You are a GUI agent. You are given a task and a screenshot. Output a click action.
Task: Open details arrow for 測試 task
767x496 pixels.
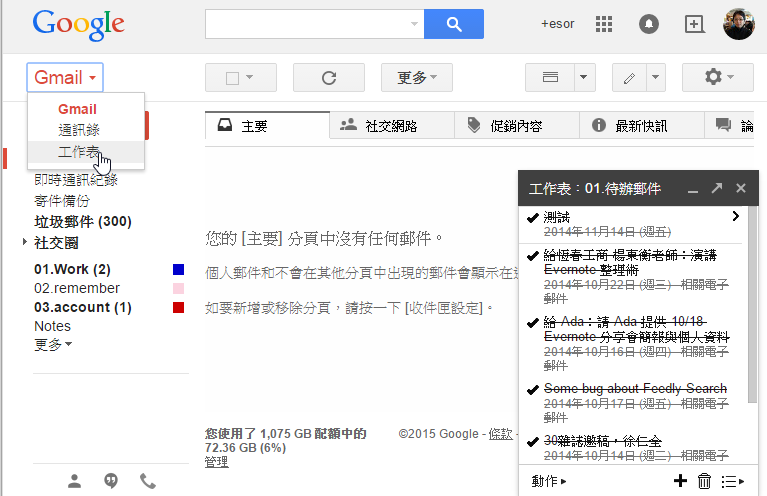[x=735, y=216]
